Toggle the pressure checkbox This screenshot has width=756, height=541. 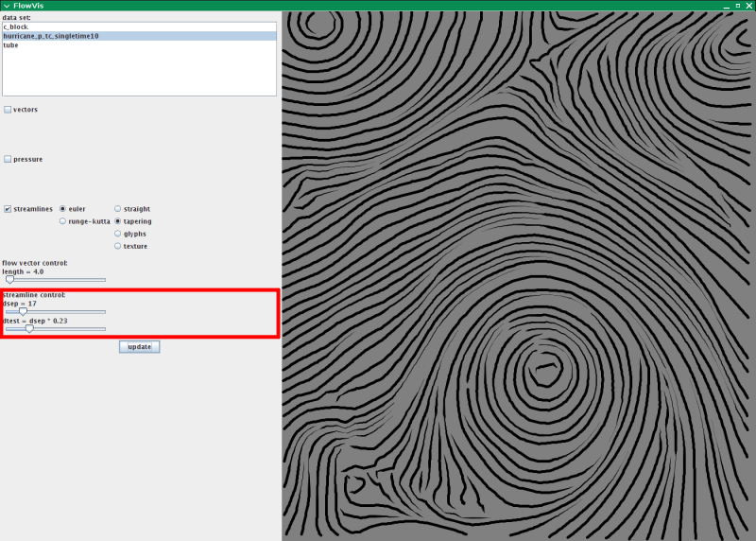pos(9,160)
